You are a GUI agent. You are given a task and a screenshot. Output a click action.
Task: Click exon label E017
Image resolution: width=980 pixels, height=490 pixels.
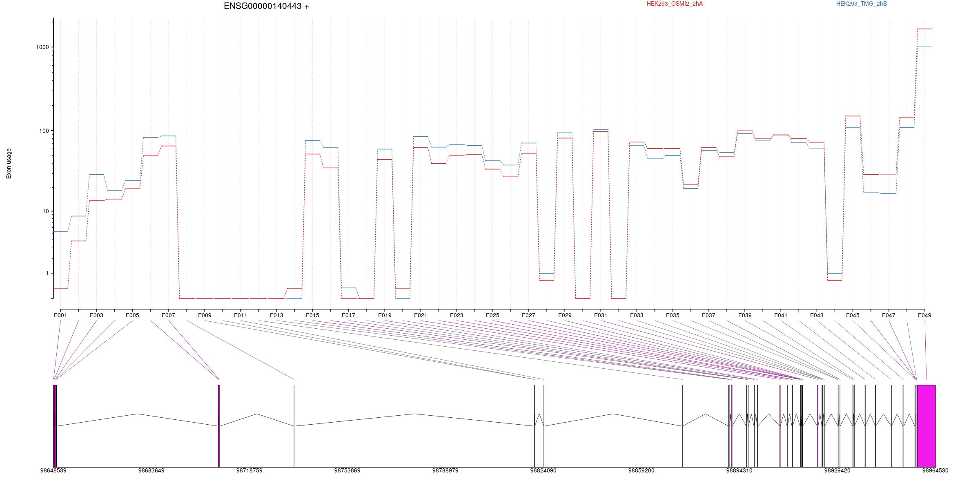pos(348,315)
